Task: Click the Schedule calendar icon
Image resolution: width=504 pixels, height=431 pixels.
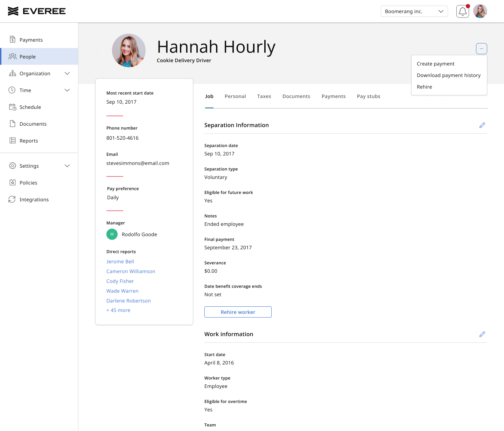Action: [x=13, y=107]
